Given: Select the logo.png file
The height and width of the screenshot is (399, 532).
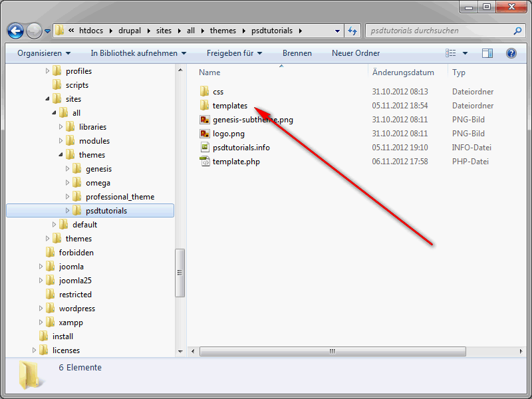Looking at the screenshot, I should click(x=228, y=134).
